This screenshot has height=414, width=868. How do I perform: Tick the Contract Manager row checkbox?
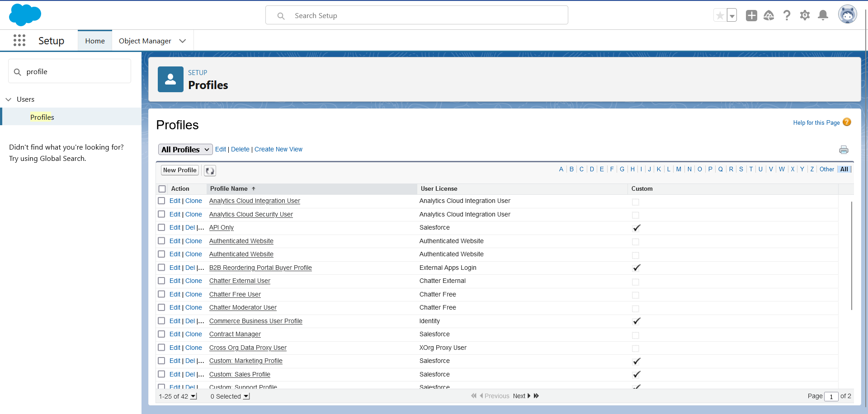161,334
